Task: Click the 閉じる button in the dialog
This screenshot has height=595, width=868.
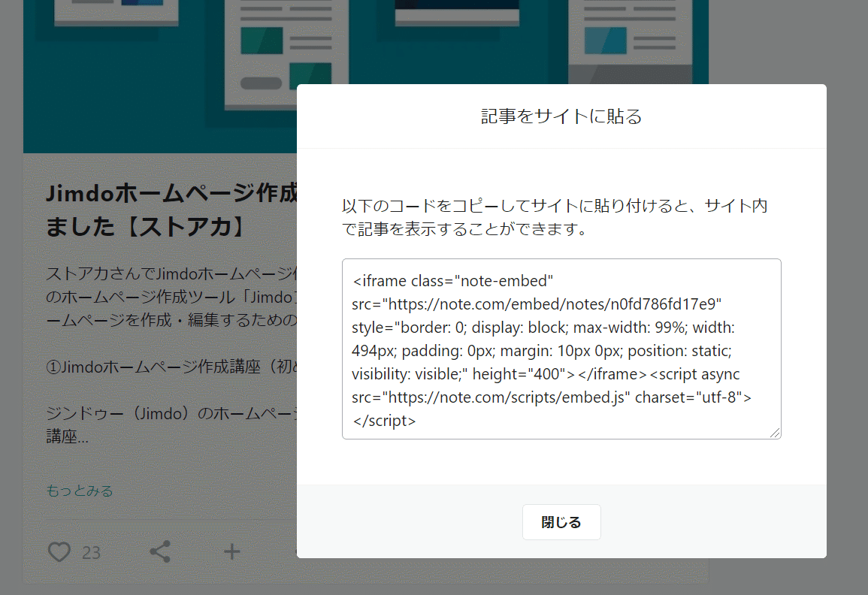Action: pyautogui.click(x=561, y=522)
